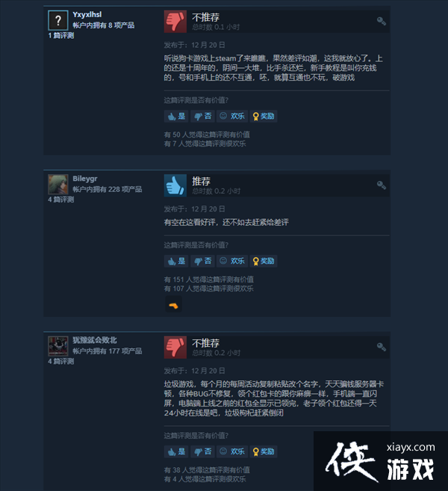Give 奖励 award to Yxyxlhsl's review
448x491 pixels.
[x=264, y=116]
